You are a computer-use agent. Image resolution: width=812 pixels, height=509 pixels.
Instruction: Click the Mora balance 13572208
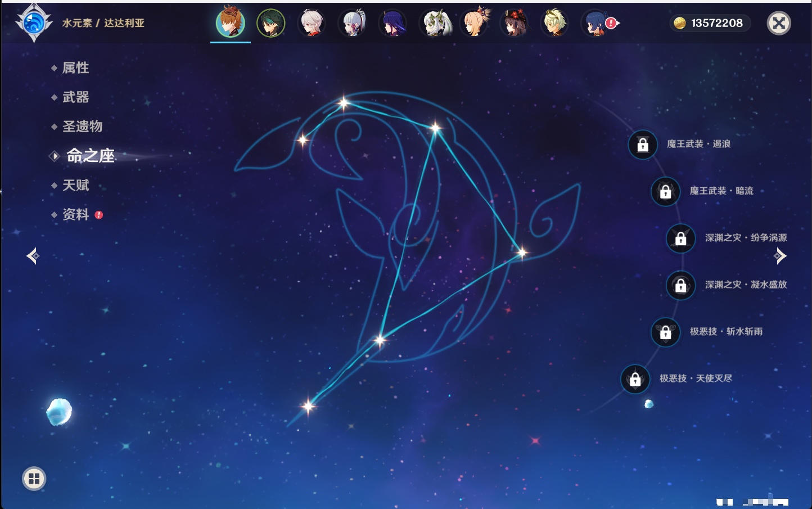pos(710,23)
